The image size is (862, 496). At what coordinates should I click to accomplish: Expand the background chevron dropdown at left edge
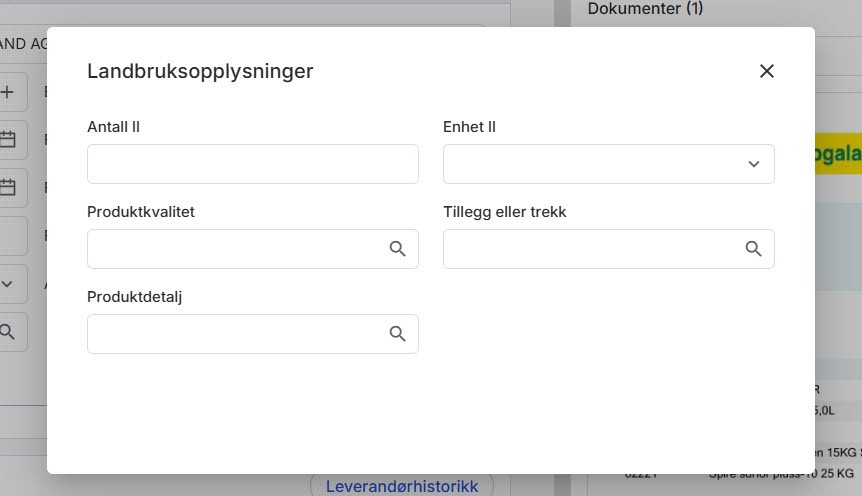pyautogui.click(x=8, y=284)
